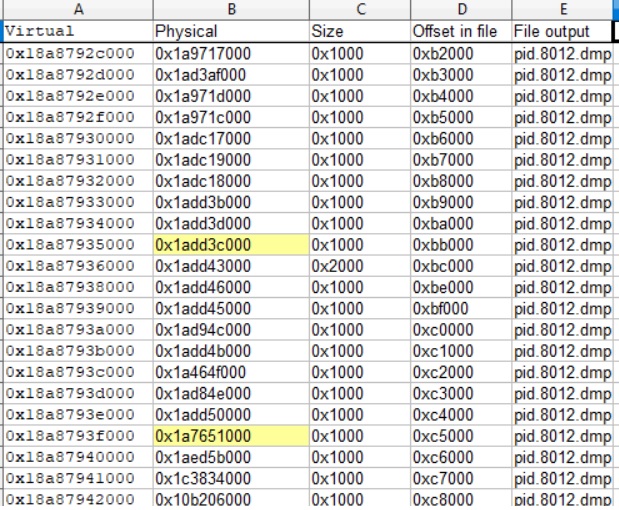Select virtual address 0x18a87938000
Screen dimensions: 619x510
(78, 287)
